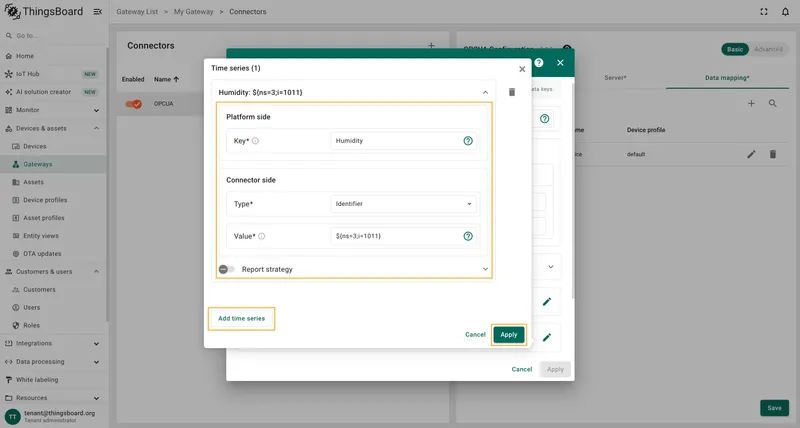Open the Type dropdown set to Identifier

[x=403, y=204]
